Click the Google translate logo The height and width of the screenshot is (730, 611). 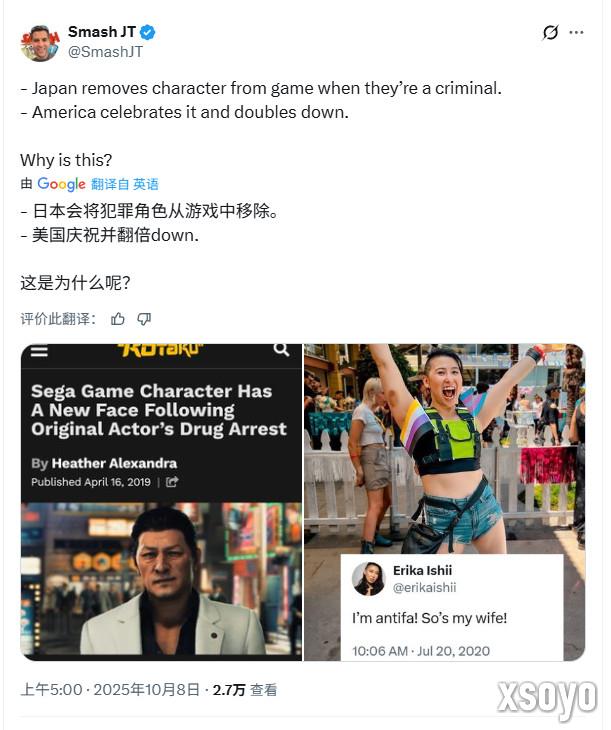[61, 184]
